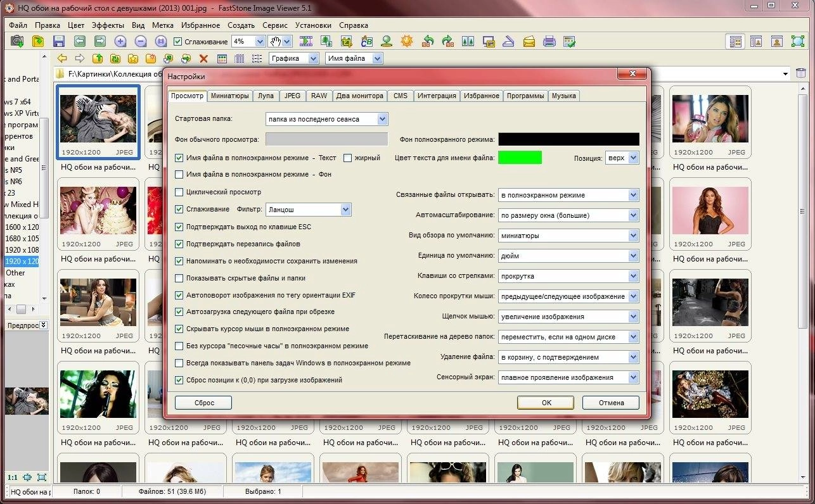Open the Сенсорный экран dropdown
Screen dimensions: 815x504
pyautogui.click(x=568, y=377)
